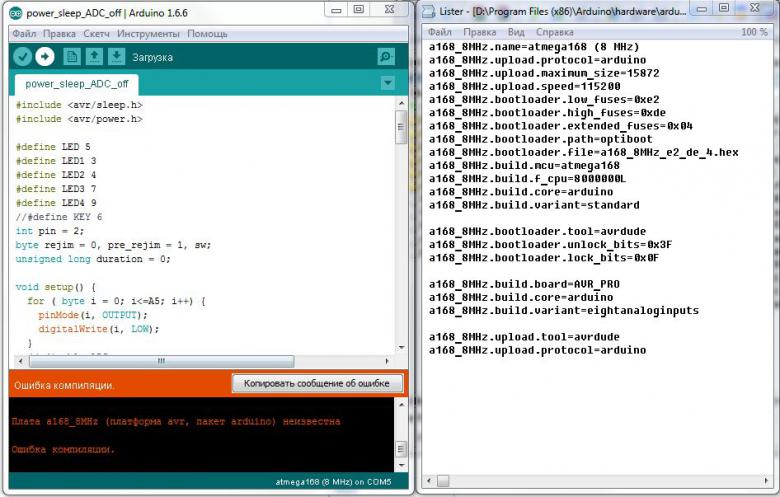Open the Вид menu in Lister
The image size is (780, 497).
click(516, 32)
